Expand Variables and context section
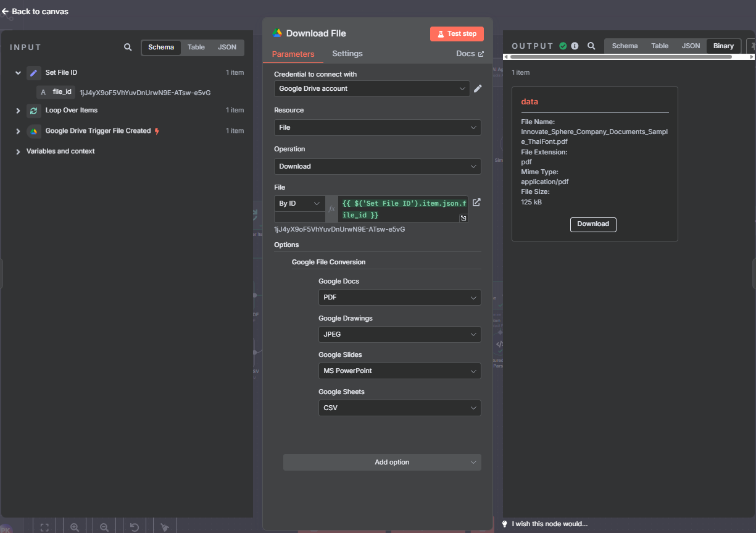The width and height of the screenshot is (756, 533). 18,151
